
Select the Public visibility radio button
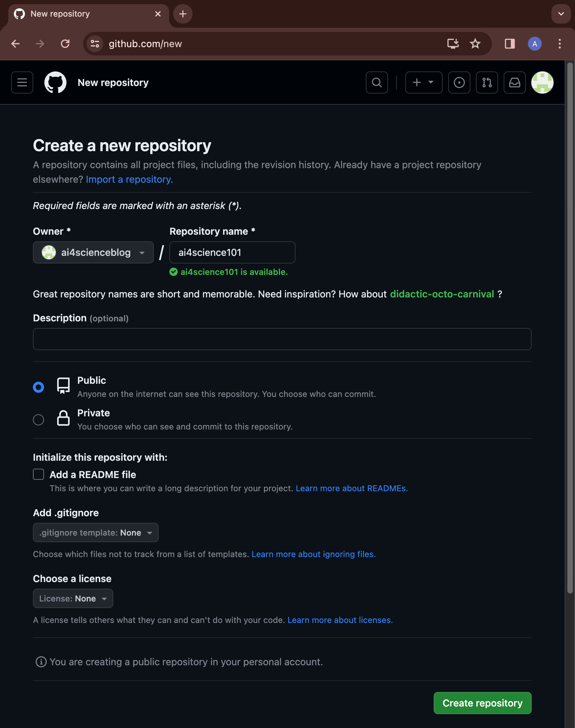38,387
